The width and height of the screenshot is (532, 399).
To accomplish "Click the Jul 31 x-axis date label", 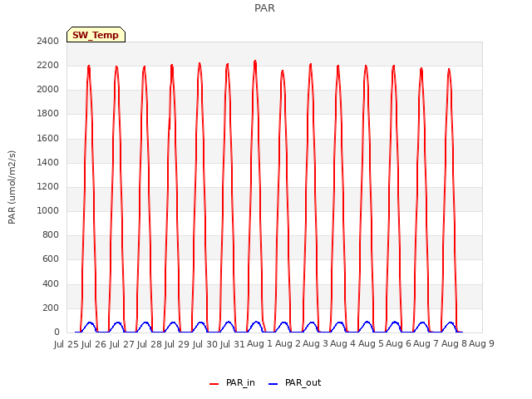I will click(233, 344).
